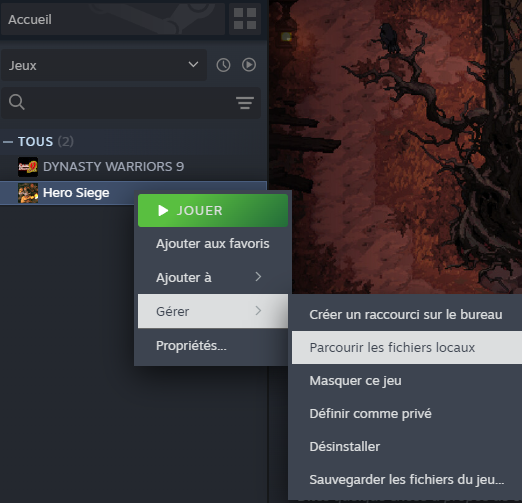The height and width of the screenshot is (503, 522).
Task: Click the recent activity clock icon
Action: click(223, 65)
